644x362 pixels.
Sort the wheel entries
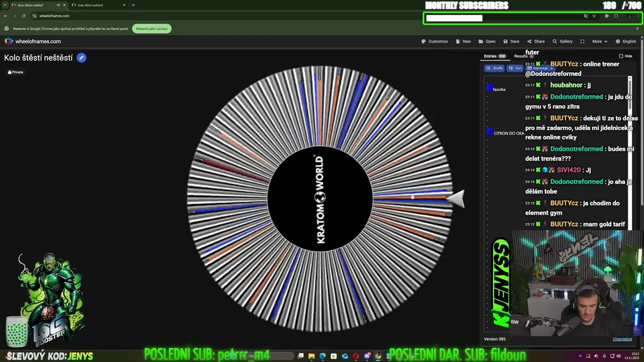tap(515, 68)
